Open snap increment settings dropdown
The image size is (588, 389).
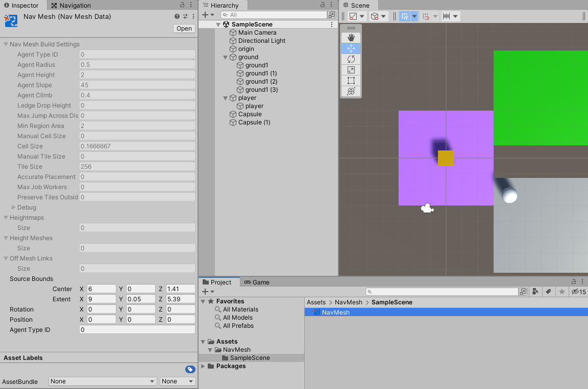pos(455,16)
